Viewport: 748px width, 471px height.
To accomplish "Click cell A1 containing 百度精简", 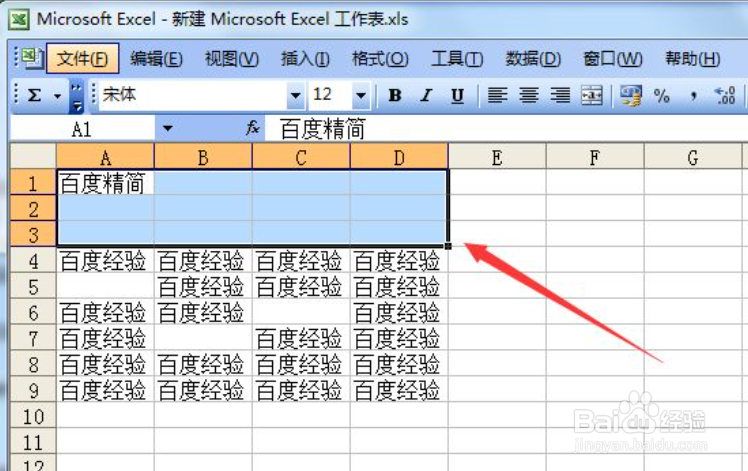I will [x=105, y=183].
